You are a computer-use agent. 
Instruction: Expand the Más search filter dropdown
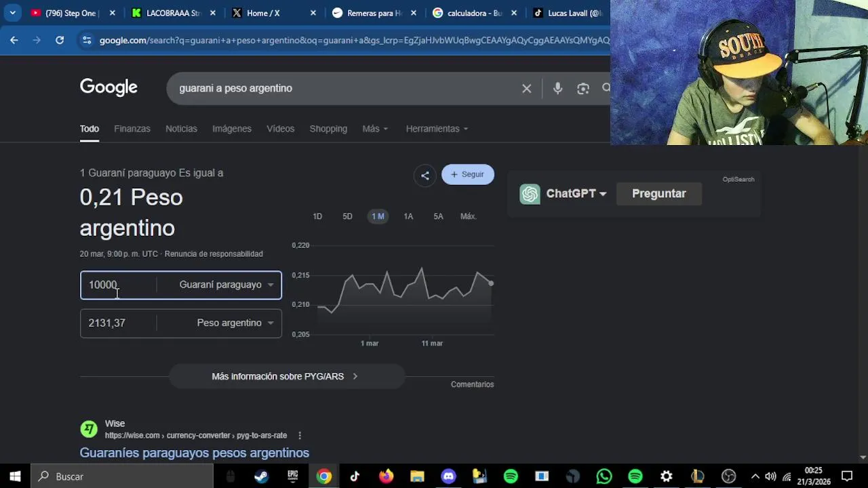coord(375,129)
